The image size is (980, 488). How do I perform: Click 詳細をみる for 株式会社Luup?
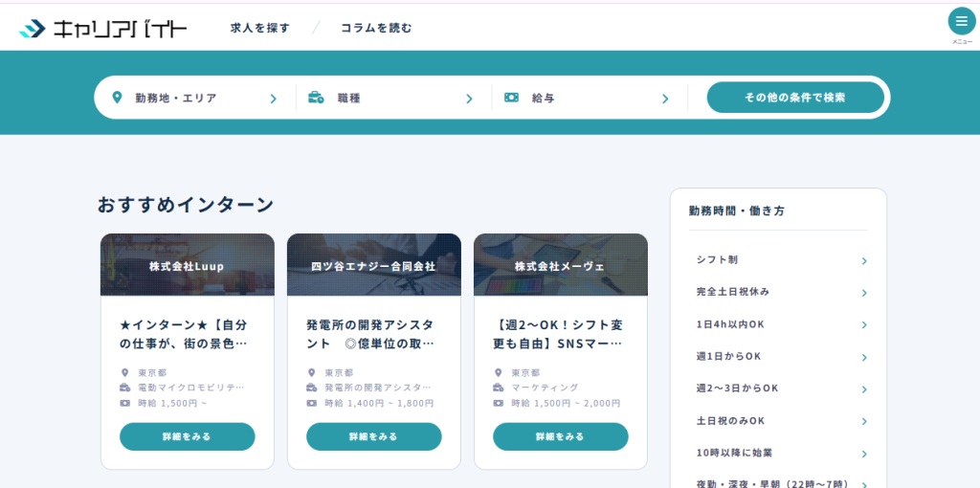pyautogui.click(x=187, y=436)
